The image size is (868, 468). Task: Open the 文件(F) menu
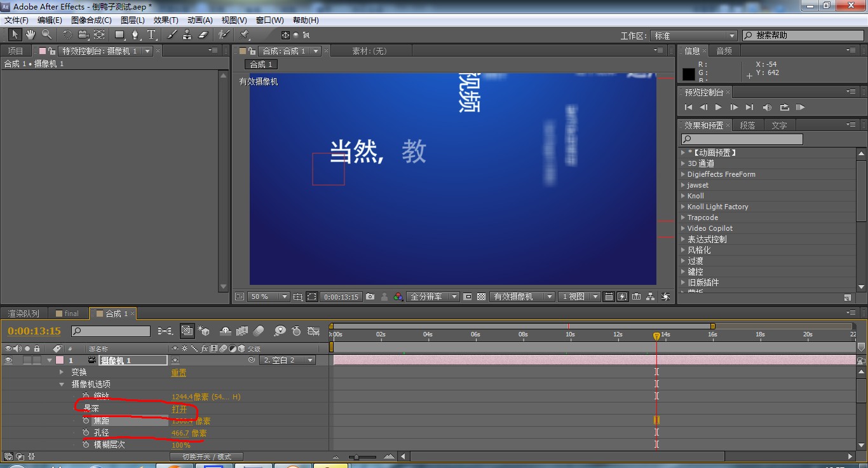tap(17, 20)
